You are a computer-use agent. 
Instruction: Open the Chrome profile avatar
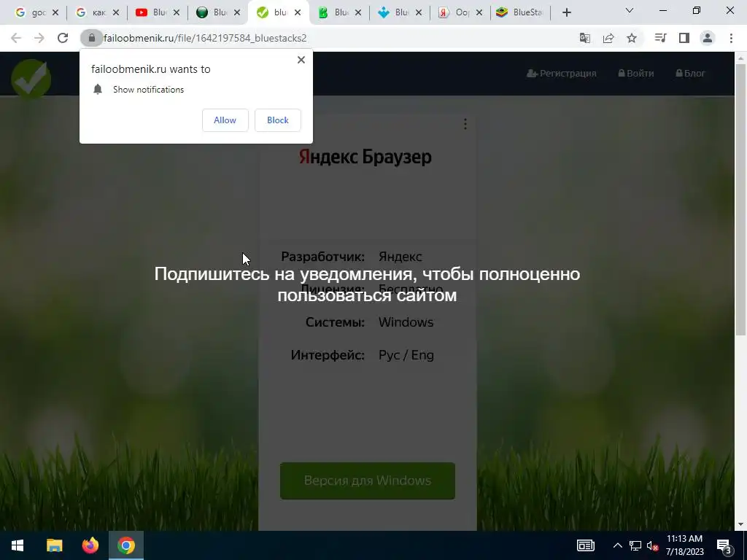click(x=708, y=38)
